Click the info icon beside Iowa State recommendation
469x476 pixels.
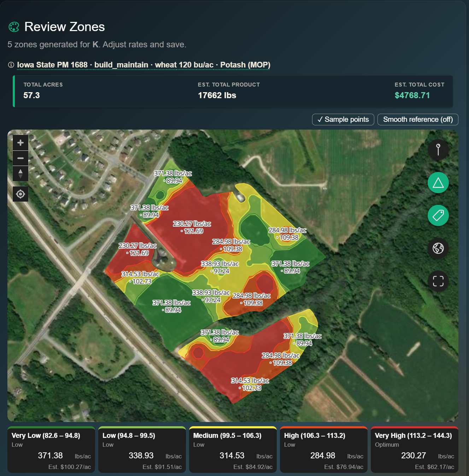11,65
